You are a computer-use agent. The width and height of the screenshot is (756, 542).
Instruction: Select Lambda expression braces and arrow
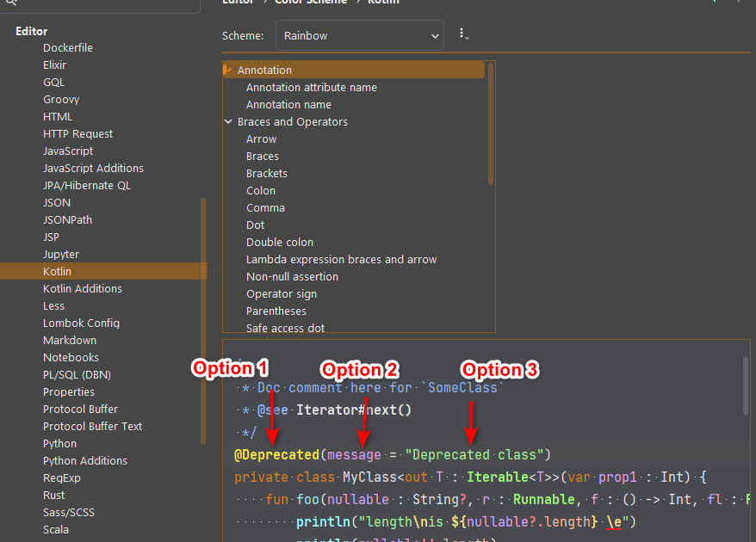click(x=341, y=259)
